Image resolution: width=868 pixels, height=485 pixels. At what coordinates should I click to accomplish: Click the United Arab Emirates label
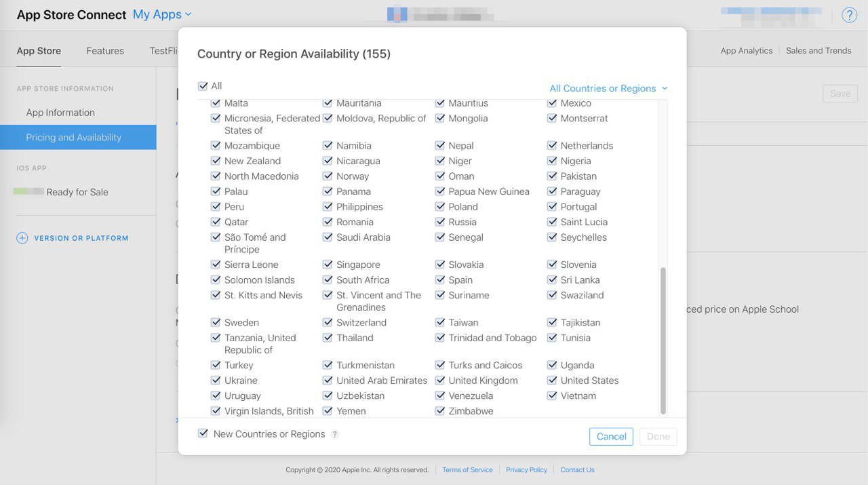382,381
